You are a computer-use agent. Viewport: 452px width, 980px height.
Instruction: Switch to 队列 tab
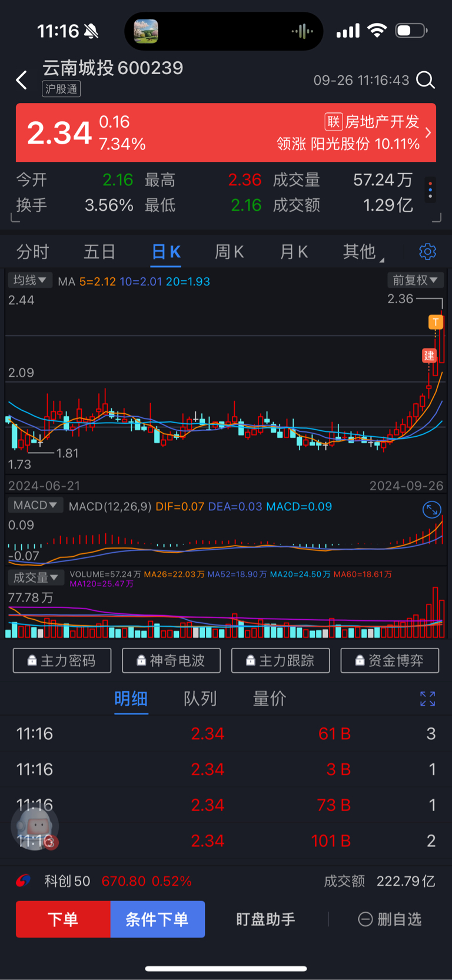(200, 699)
